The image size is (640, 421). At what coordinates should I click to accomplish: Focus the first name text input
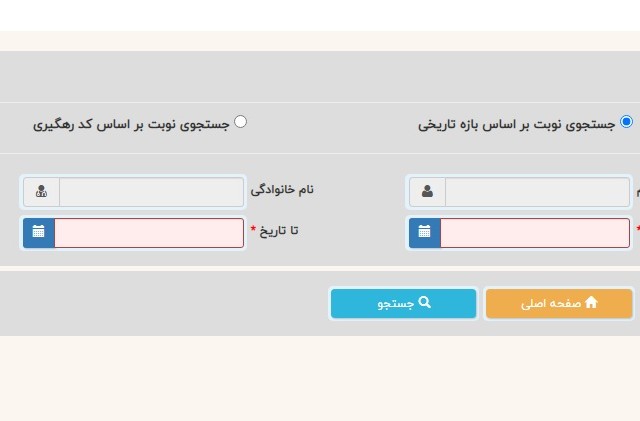pos(537,192)
